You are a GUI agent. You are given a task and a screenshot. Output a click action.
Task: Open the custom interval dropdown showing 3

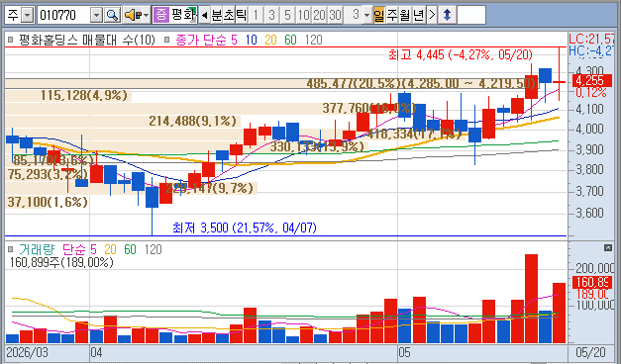[367, 16]
